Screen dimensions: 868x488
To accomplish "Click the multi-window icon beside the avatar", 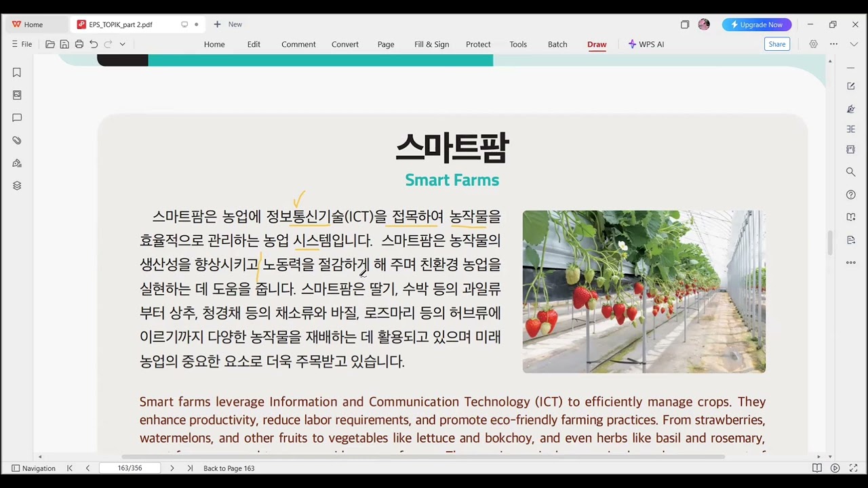I will (685, 24).
